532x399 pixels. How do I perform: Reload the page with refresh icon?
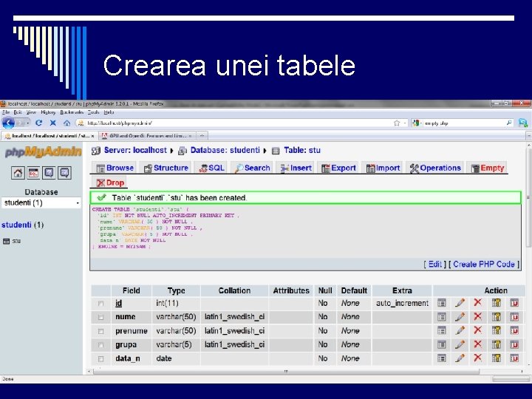point(38,123)
